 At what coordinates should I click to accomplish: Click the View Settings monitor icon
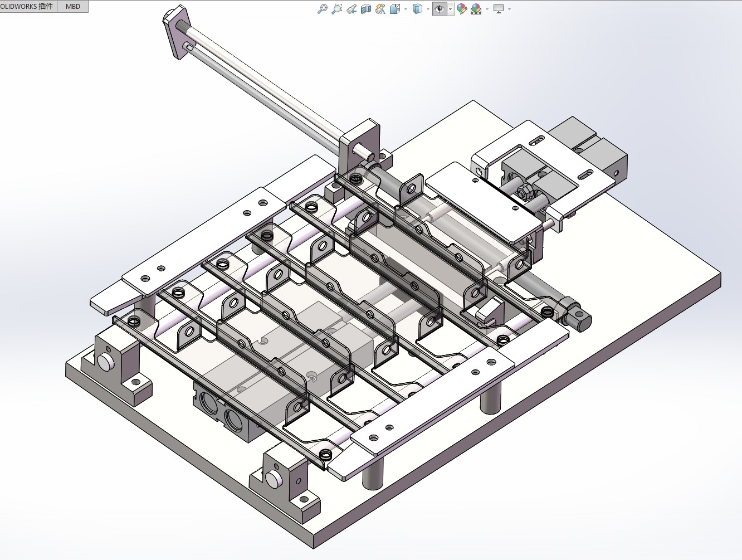pyautogui.click(x=499, y=9)
